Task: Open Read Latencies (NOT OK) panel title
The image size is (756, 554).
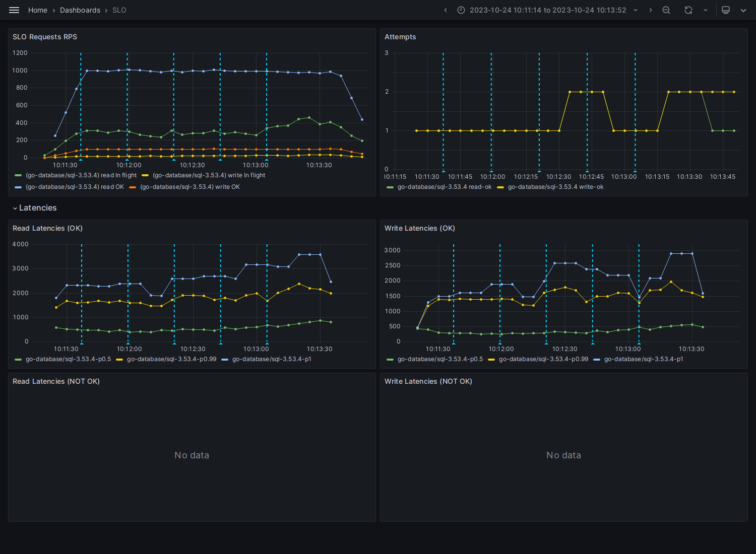Action: (56, 381)
